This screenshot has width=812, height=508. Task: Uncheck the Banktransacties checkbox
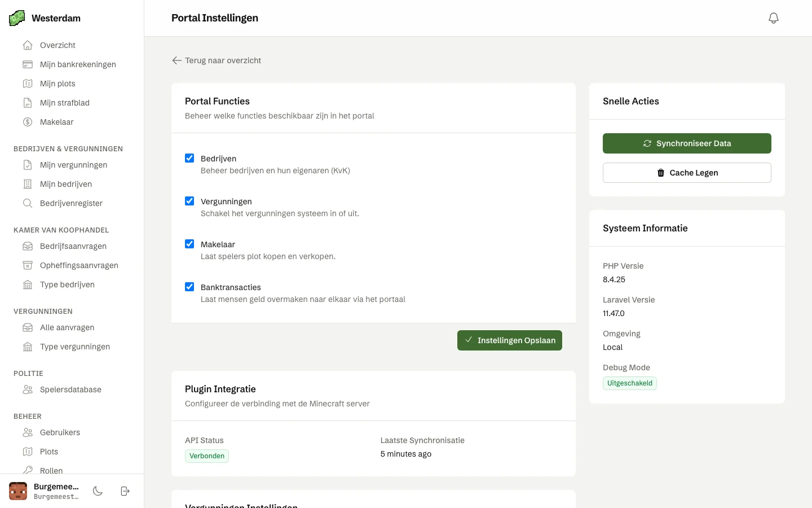tap(189, 287)
